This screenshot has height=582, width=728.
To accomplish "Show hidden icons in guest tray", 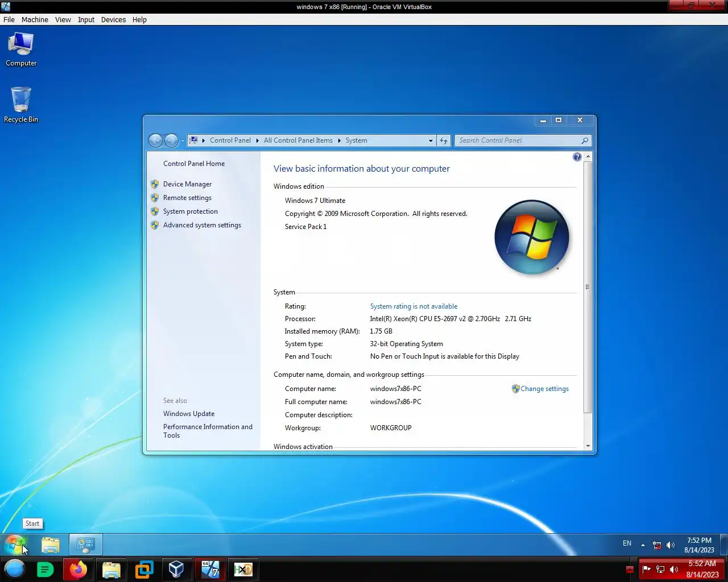I will pos(643,545).
